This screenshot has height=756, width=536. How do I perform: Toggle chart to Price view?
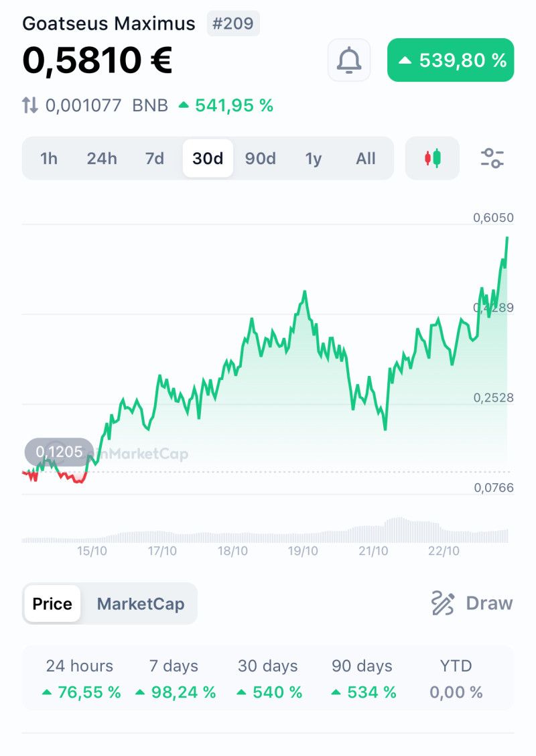click(52, 604)
